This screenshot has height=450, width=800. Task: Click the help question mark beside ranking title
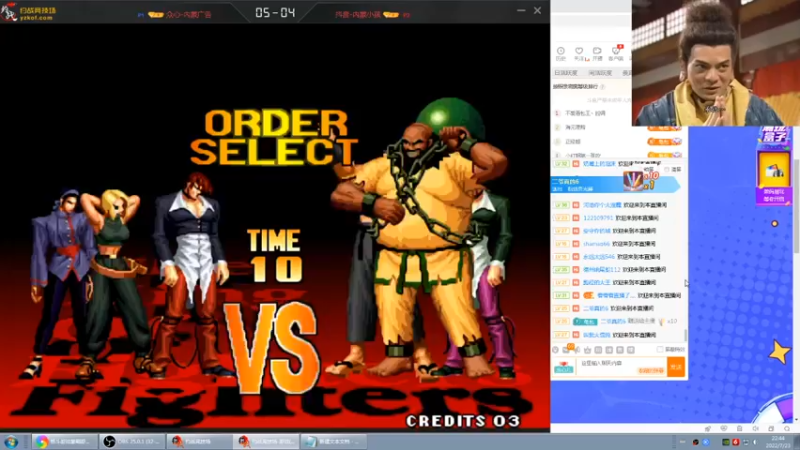click(x=603, y=87)
